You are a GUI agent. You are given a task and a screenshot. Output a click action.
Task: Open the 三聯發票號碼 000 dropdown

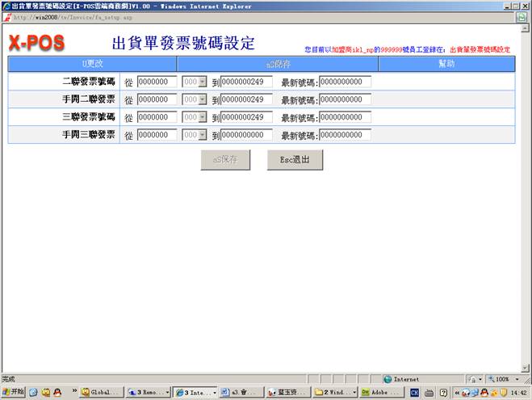pyautogui.click(x=194, y=117)
